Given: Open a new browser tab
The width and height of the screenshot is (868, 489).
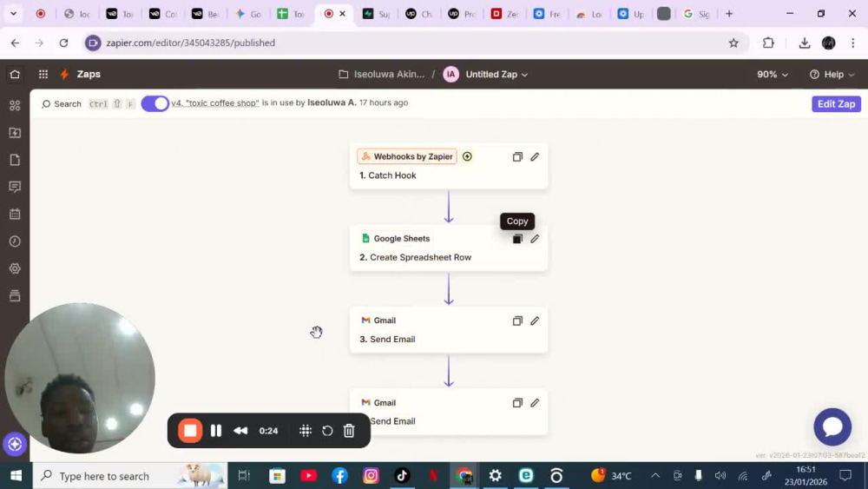Looking at the screenshot, I should (x=729, y=14).
